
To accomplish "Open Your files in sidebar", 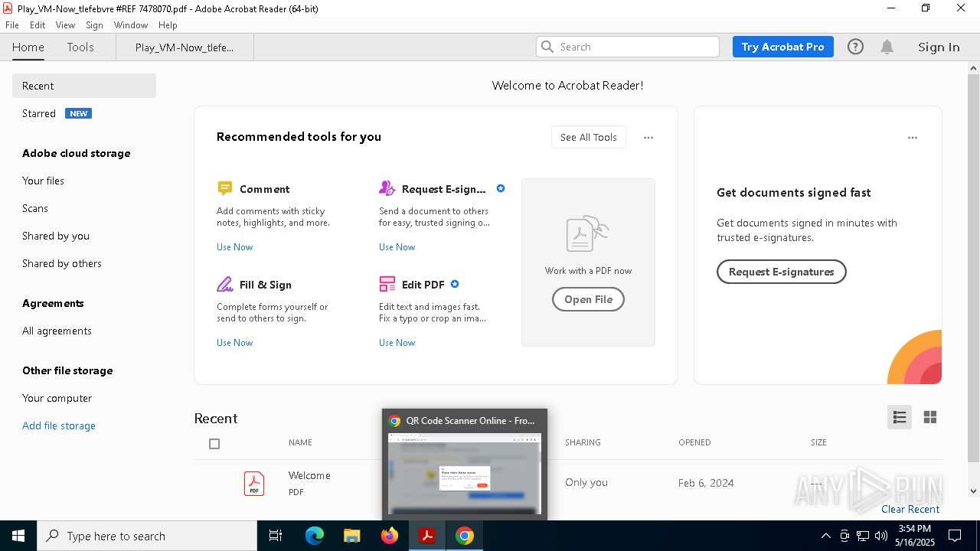I will tap(43, 181).
